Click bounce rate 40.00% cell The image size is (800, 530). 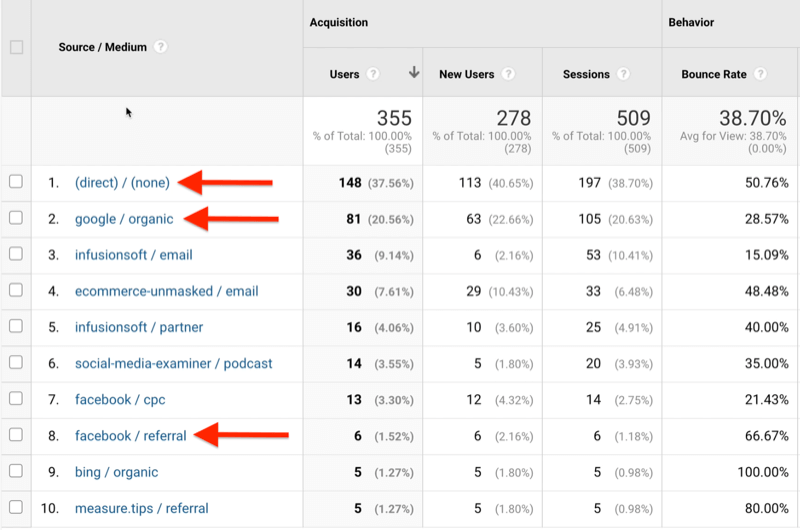767,327
